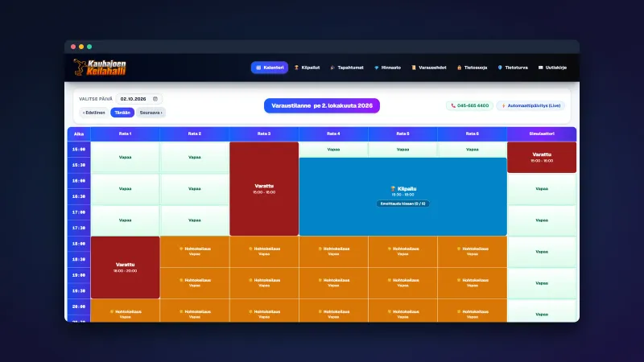Viewport: 644px width, 362px height.
Task: Book Hohtokeilaus Rata 5 slot at 18:00
Action: (x=403, y=252)
